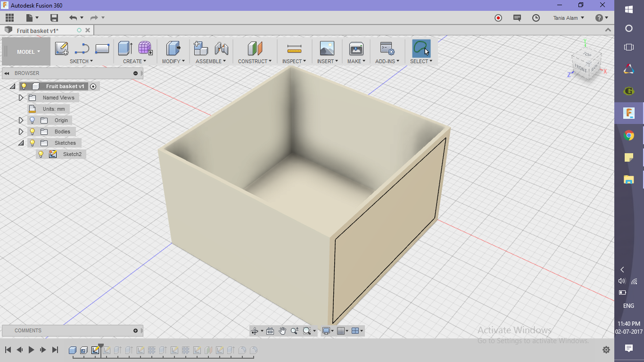Image resolution: width=644 pixels, height=362 pixels.
Task: Select the Create Form tool
Action: click(x=145, y=49)
